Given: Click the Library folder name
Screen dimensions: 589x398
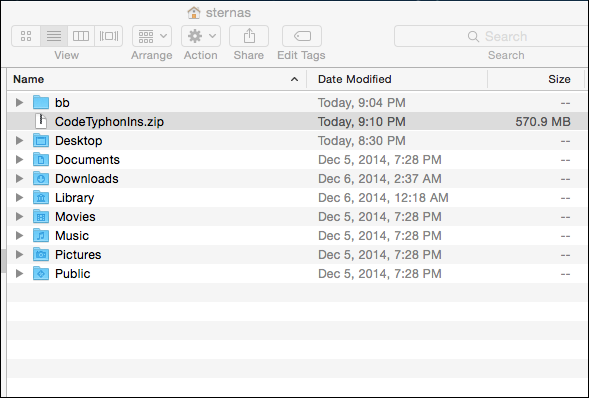Looking at the screenshot, I should pyautogui.click(x=74, y=198).
